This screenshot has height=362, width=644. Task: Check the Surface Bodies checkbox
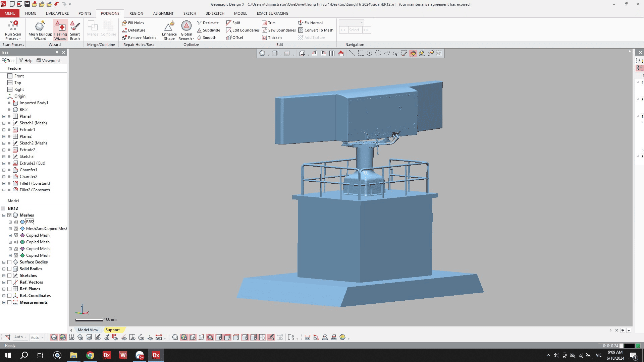click(10, 262)
